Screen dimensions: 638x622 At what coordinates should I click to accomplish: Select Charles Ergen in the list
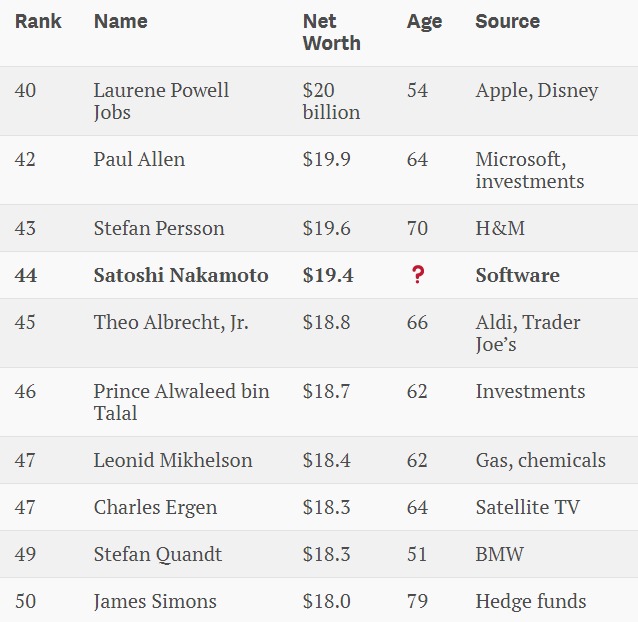[x=155, y=508]
